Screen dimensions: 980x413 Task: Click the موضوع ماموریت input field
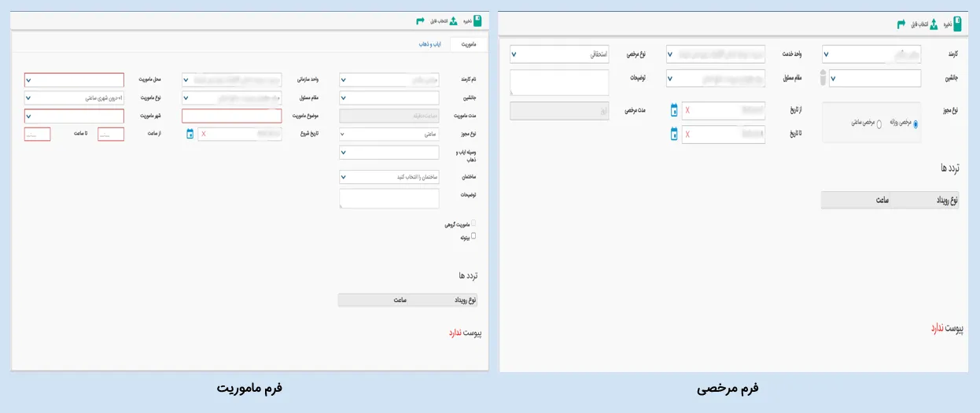click(231, 116)
